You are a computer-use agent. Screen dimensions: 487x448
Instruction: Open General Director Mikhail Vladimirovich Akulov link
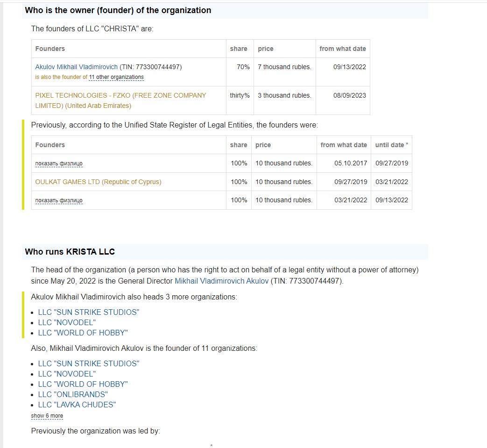221,281
